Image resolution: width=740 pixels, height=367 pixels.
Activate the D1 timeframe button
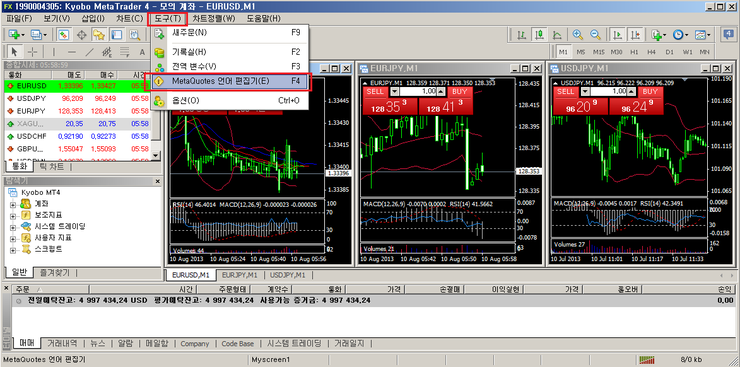(x=669, y=52)
